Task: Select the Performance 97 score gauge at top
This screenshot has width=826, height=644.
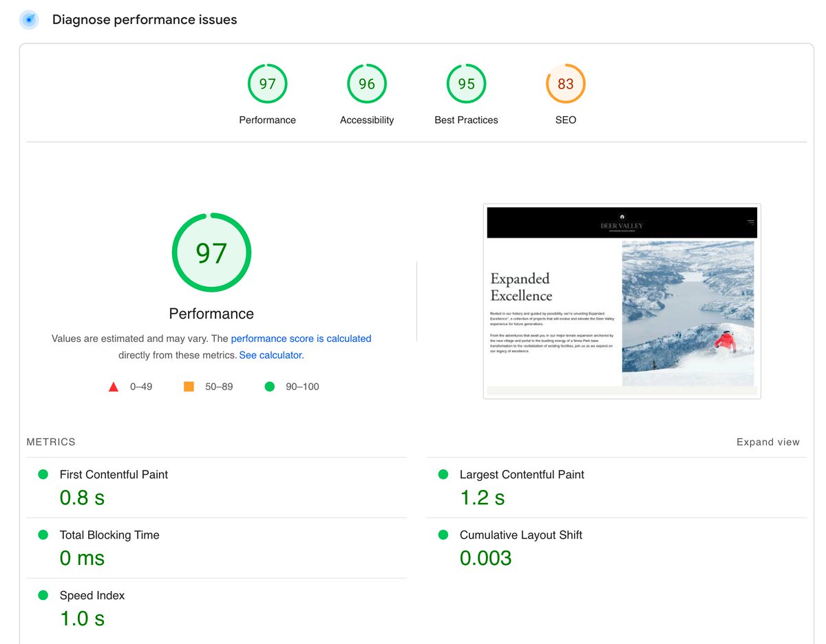Action: (x=267, y=84)
